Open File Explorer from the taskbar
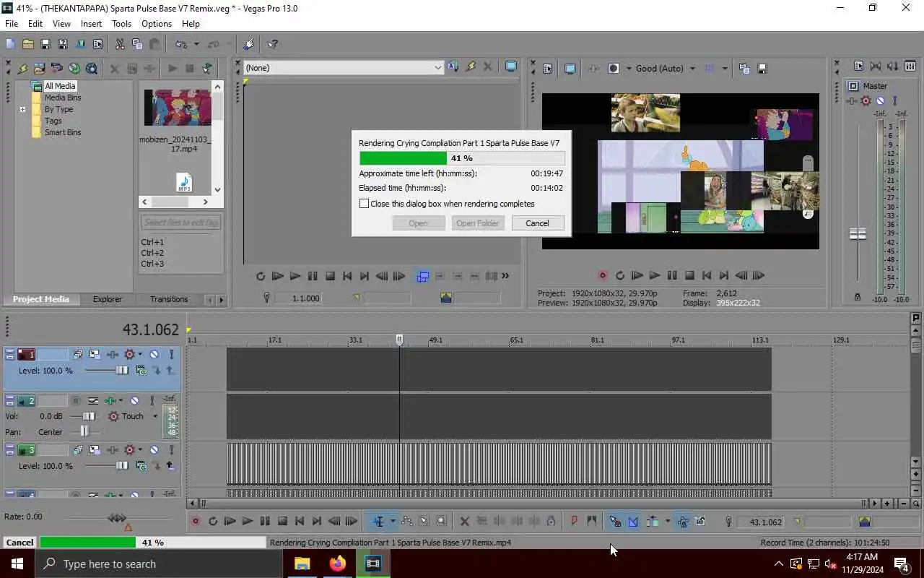Screen dimensions: 924x578 click(x=302, y=564)
